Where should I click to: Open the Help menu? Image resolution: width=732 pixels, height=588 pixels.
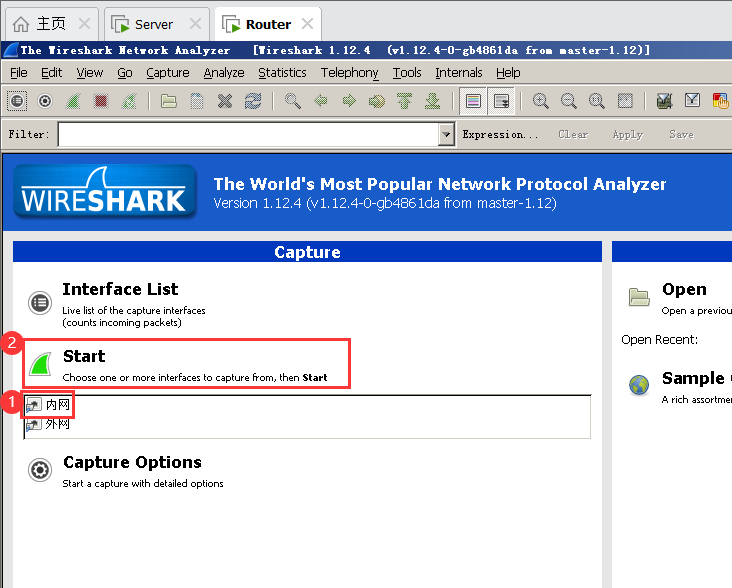[x=508, y=73]
